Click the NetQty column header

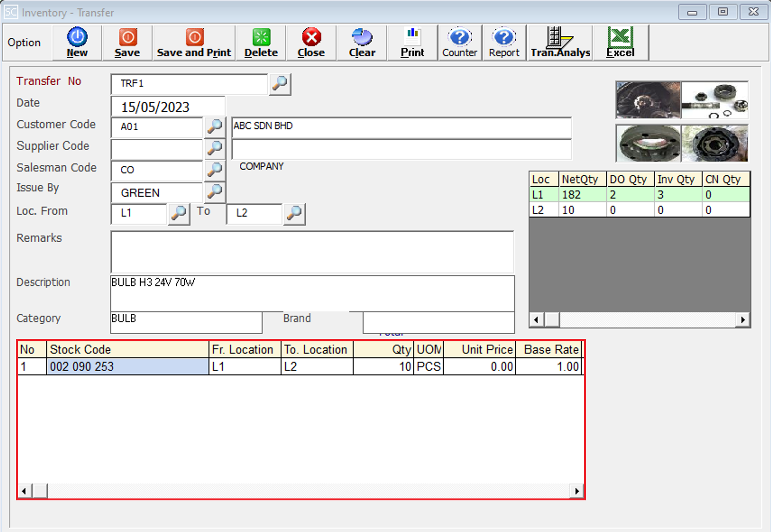[x=582, y=179]
